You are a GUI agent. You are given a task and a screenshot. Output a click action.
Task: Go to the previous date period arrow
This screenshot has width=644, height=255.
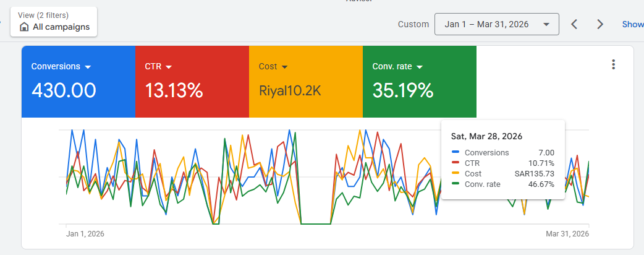pyautogui.click(x=575, y=24)
